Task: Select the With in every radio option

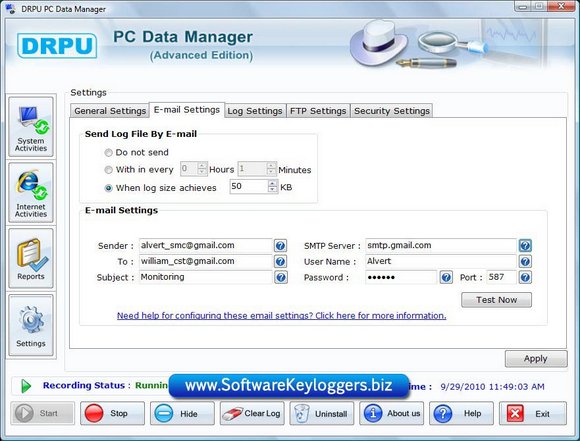Action: [108, 170]
